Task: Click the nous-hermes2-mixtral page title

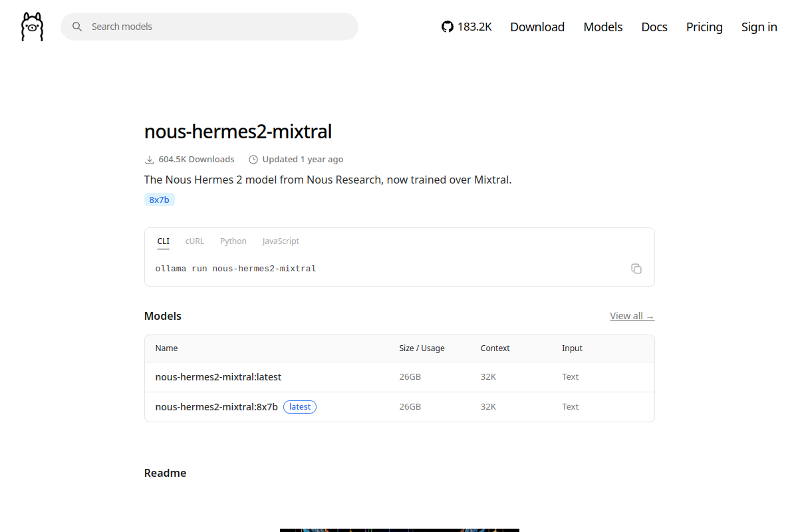Action: pyautogui.click(x=238, y=132)
